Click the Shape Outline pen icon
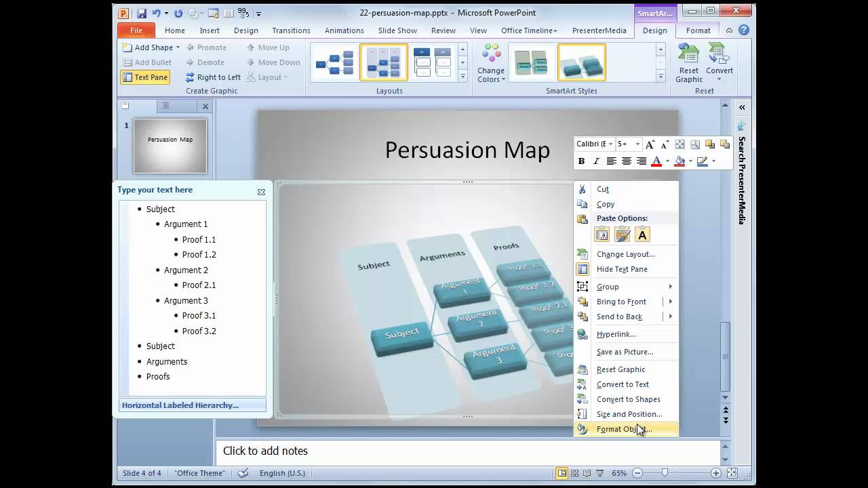This screenshot has width=868, height=488. click(702, 161)
